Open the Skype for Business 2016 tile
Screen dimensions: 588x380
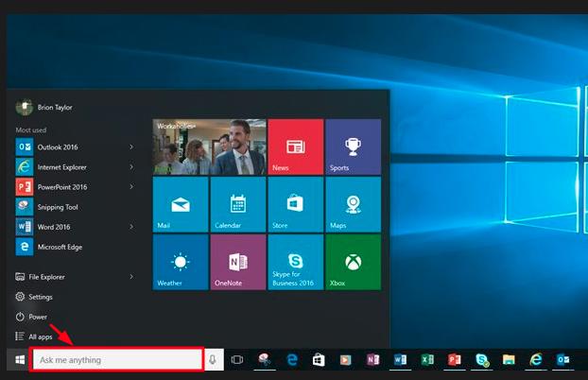[x=296, y=262]
